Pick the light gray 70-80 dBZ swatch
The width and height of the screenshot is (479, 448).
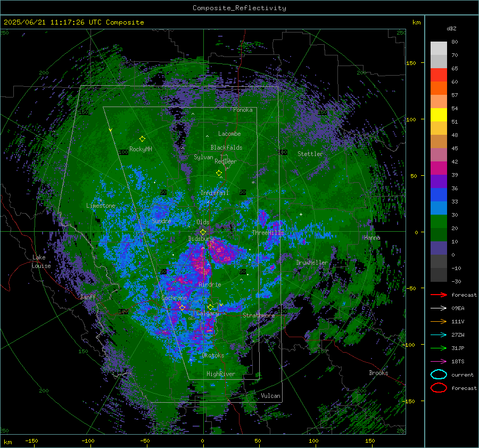(439, 48)
